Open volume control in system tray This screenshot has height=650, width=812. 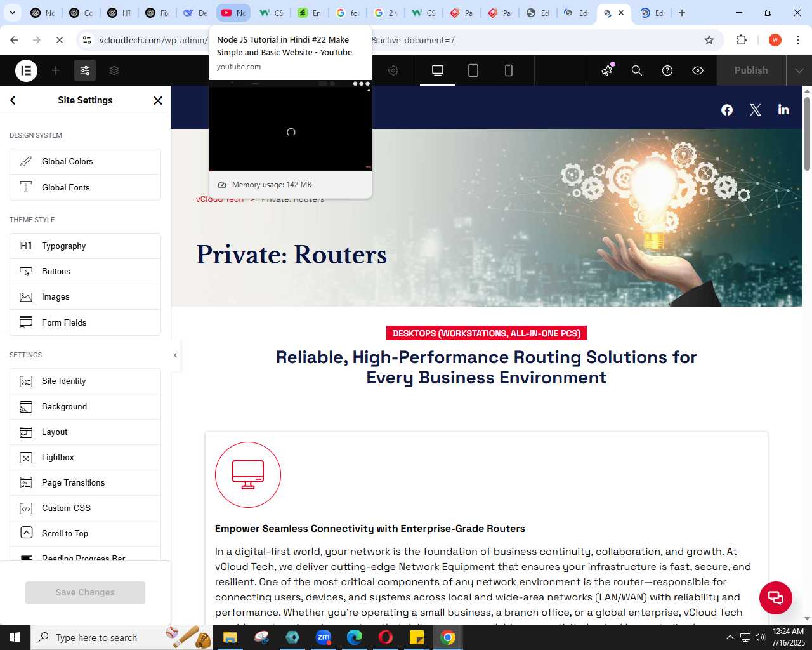click(760, 637)
